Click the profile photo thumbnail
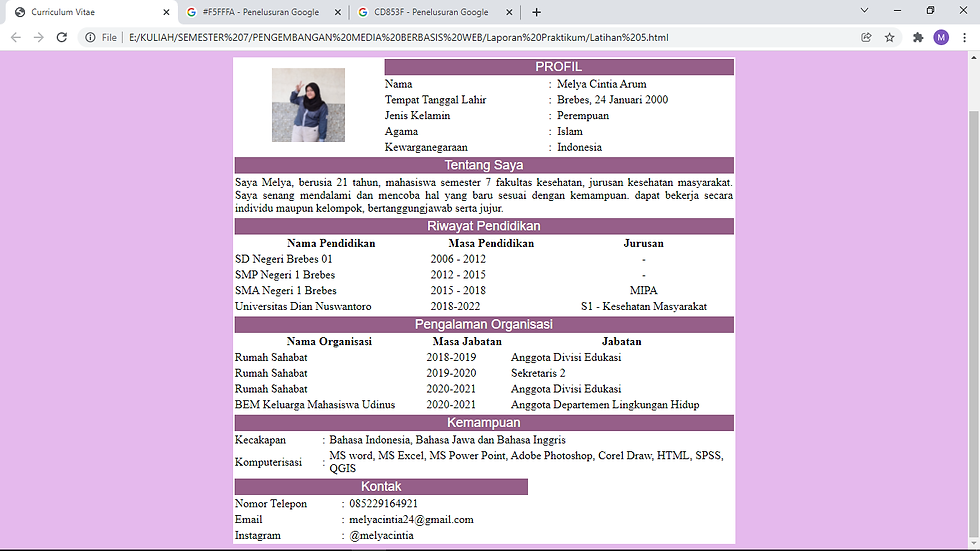The height and width of the screenshot is (551, 980). point(308,105)
